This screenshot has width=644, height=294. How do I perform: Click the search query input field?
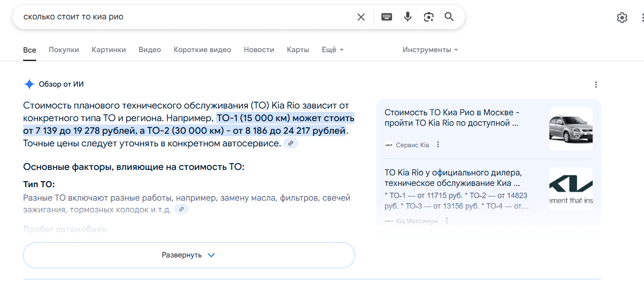(185, 17)
